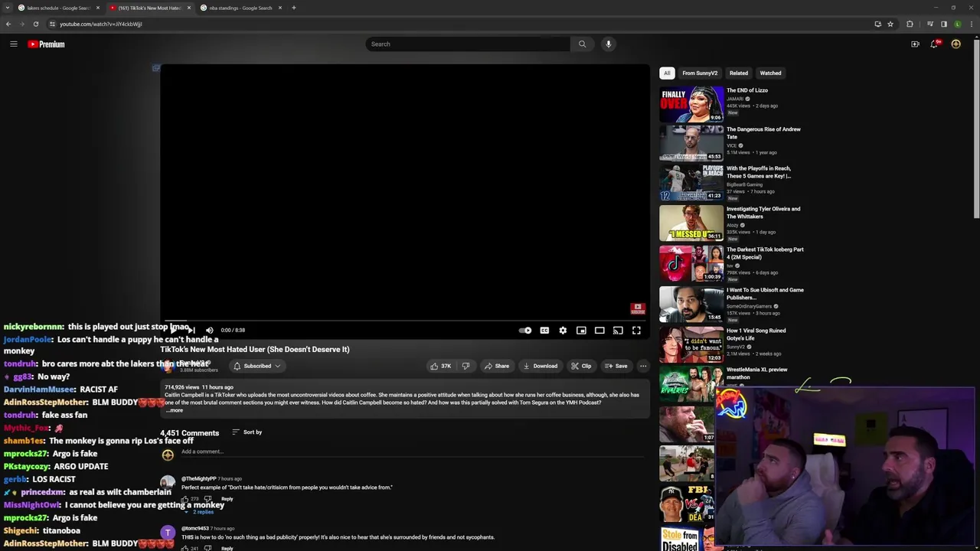
Task: Open the YouTube account avatar menu
Action: point(955,44)
